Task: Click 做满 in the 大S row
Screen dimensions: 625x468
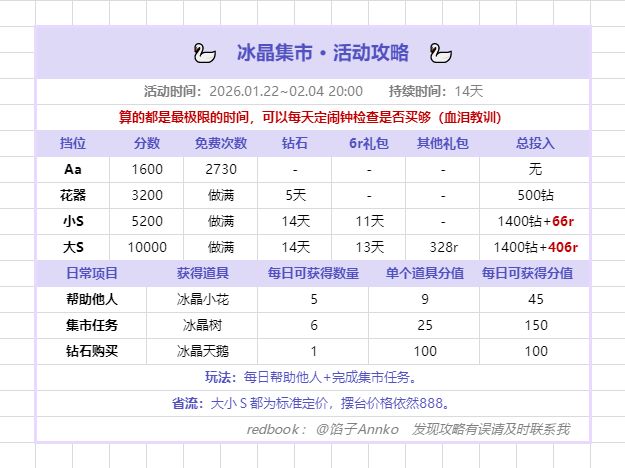Action: pyautogui.click(x=221, y=247)
